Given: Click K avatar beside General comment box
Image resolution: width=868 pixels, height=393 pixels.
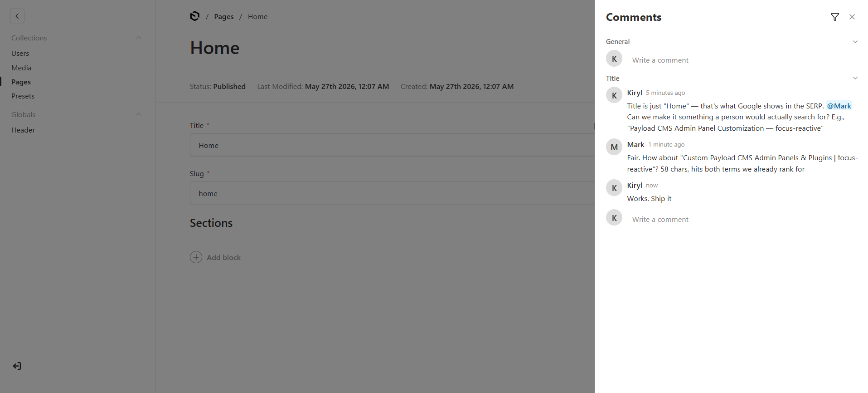Looking at the screenshot, I should point(614,59).
